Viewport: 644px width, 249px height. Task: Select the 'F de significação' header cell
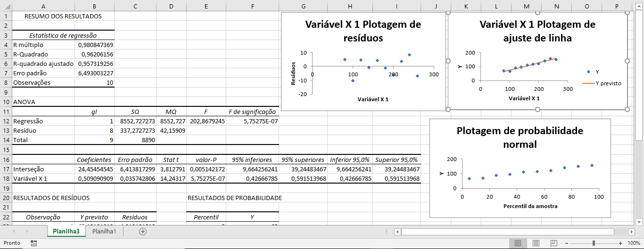point(253,112)
